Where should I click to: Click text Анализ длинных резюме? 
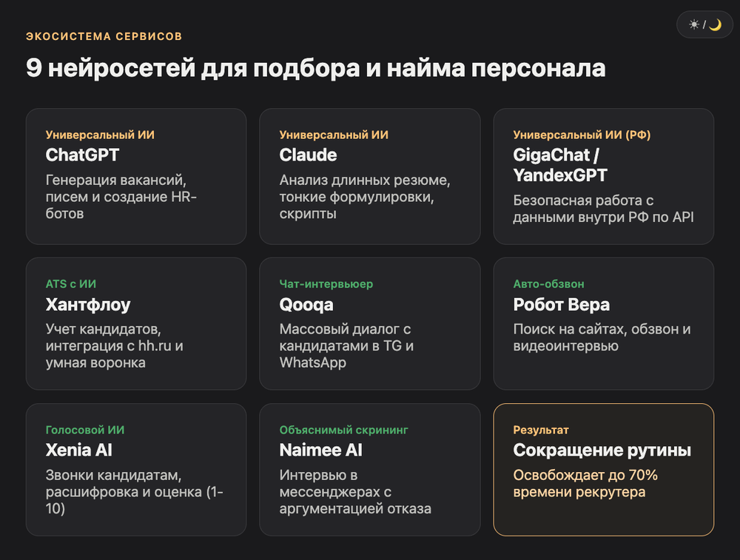pyautogui.click(x=365, y=197)
